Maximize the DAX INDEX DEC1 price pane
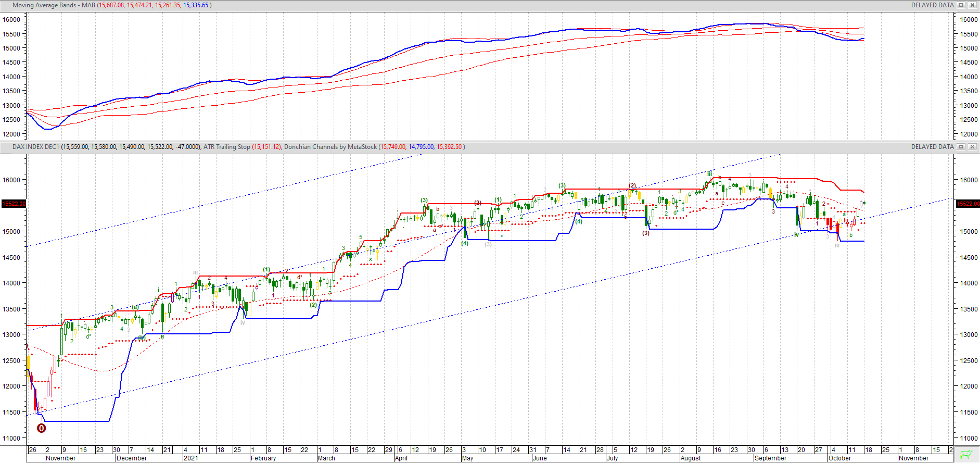Viewport: 980px width, 463px height. click(961, 147)
